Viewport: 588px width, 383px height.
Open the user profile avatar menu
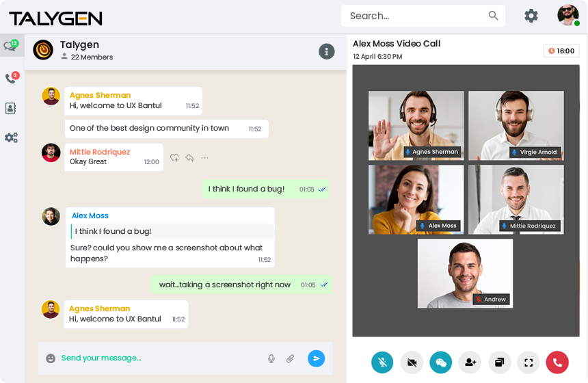pyautogui.click(x=567, y=15)
